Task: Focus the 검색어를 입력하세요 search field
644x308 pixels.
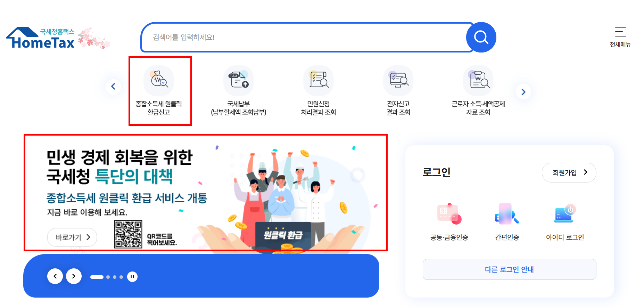Action: click(304, 37)
